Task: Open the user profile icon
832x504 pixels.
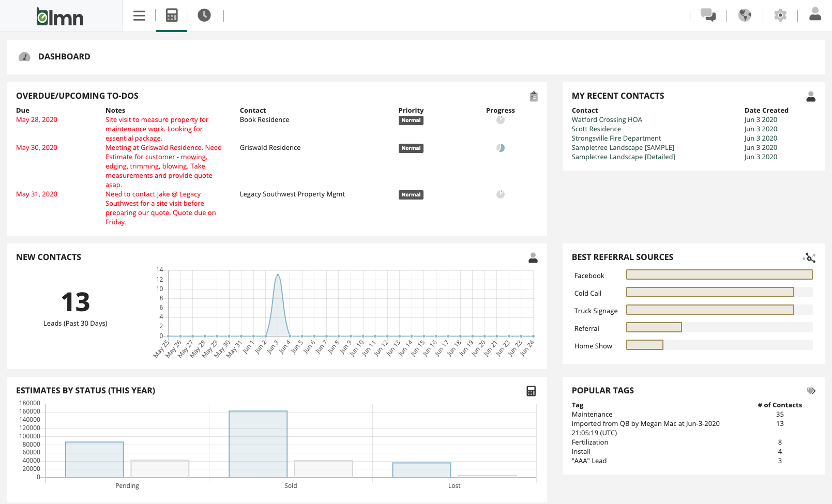Action: (815, 14)
